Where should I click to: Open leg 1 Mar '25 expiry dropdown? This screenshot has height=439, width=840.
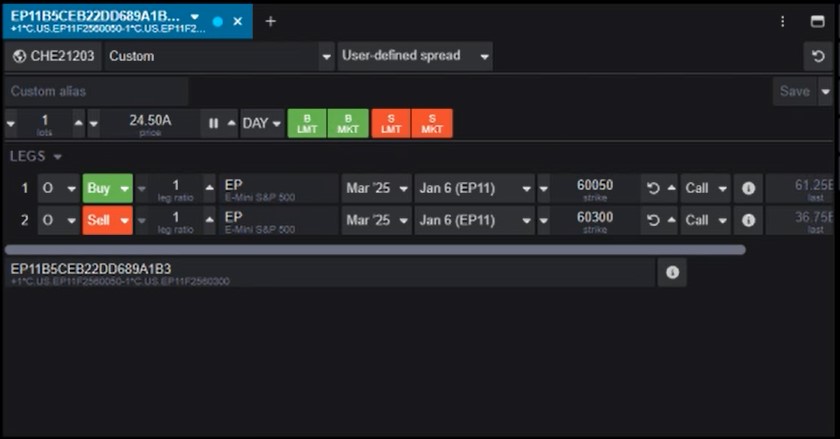376,188
